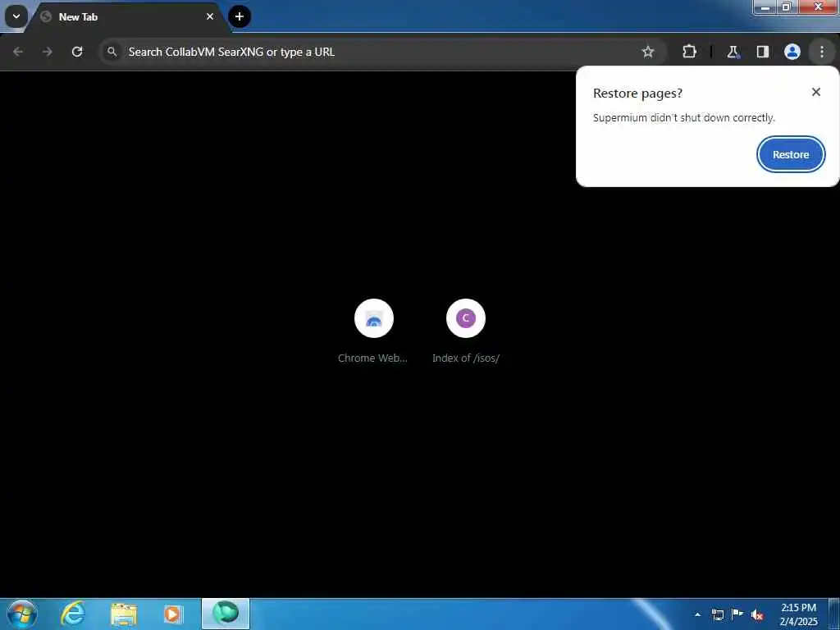Image resolution: width=840 pixels, height=630 pixels.
Task: Go forward with the forward arrow
Action: [x=47, y=52]
